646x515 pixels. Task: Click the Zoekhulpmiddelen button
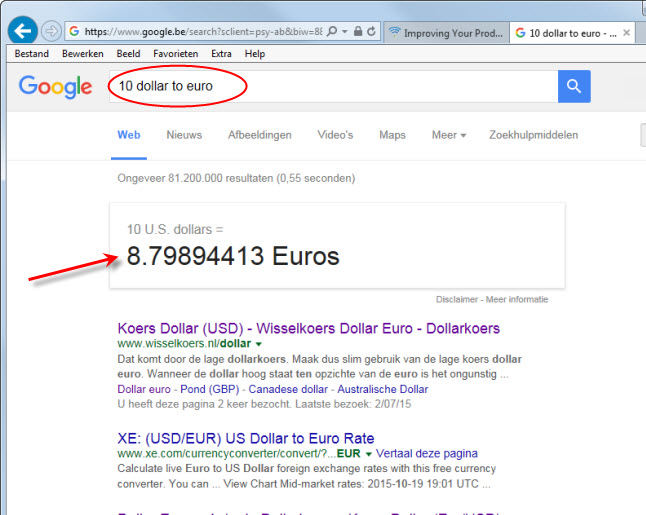coord(533,135)
